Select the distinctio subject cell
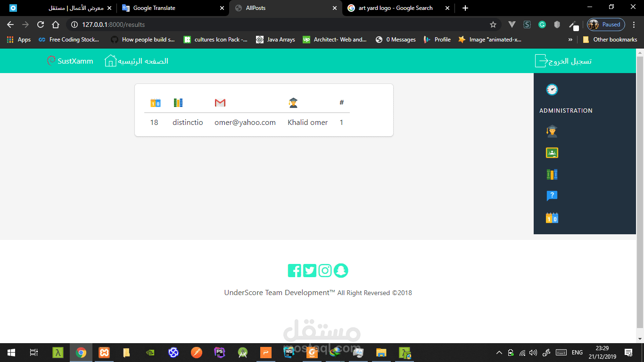Screen dimensions: 644x362 click(x=188, y=123)
